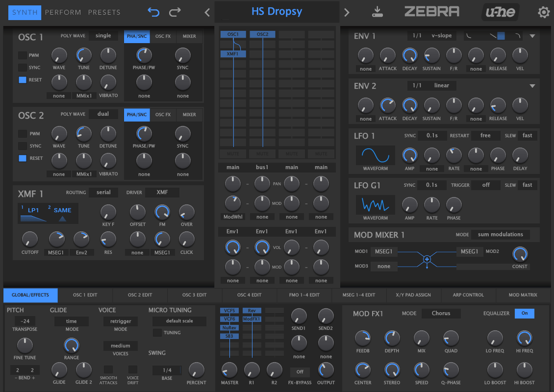Toggle OSC 2 PWM checkbox
This screenshot has height=392, width=554.
click(22, 133)
